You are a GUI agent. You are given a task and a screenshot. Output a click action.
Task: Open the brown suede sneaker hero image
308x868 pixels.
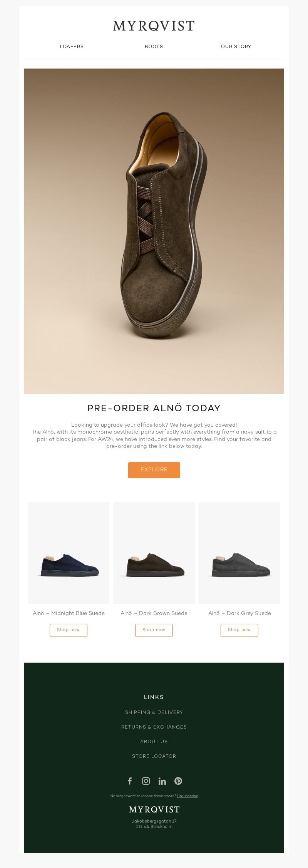[154, 231]
